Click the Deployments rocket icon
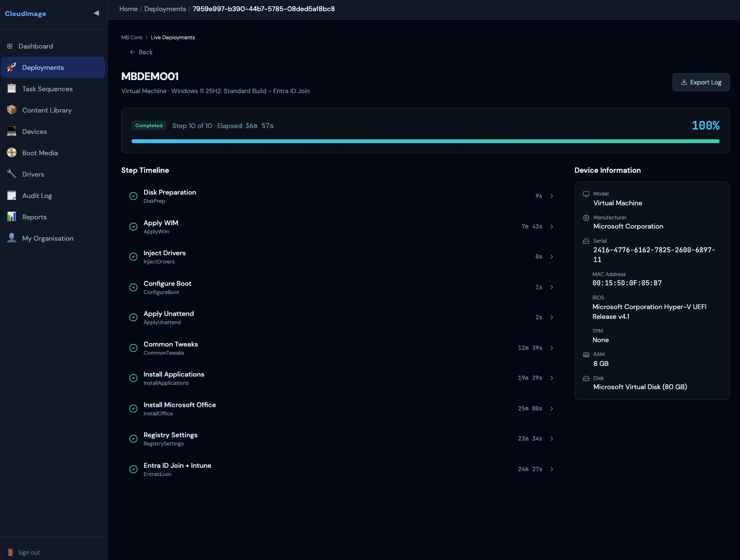The image size is (740, 560). 12,67
